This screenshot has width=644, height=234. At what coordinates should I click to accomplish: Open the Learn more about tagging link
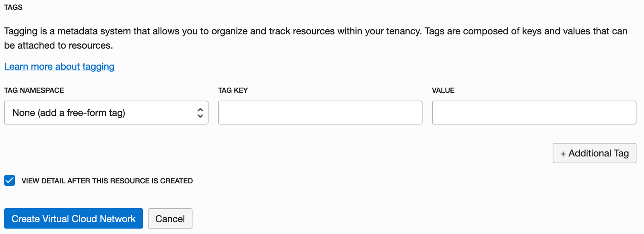tap(59, 66)
